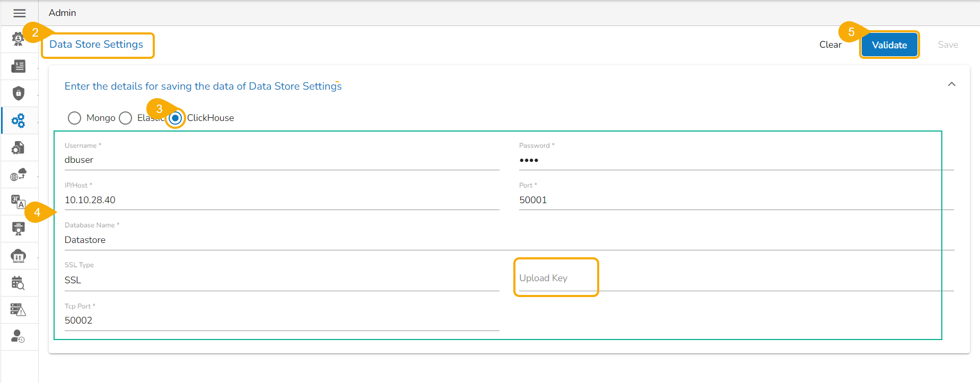
Task: Open the user clock sidebar icon
Action: coord(19,337)
